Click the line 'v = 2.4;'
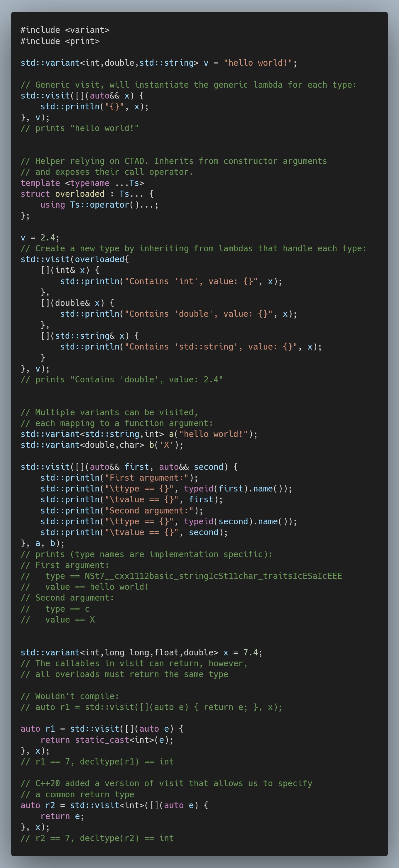Image resolution: width=399 pixels, height=868 pixels. (x=40, y=238)
